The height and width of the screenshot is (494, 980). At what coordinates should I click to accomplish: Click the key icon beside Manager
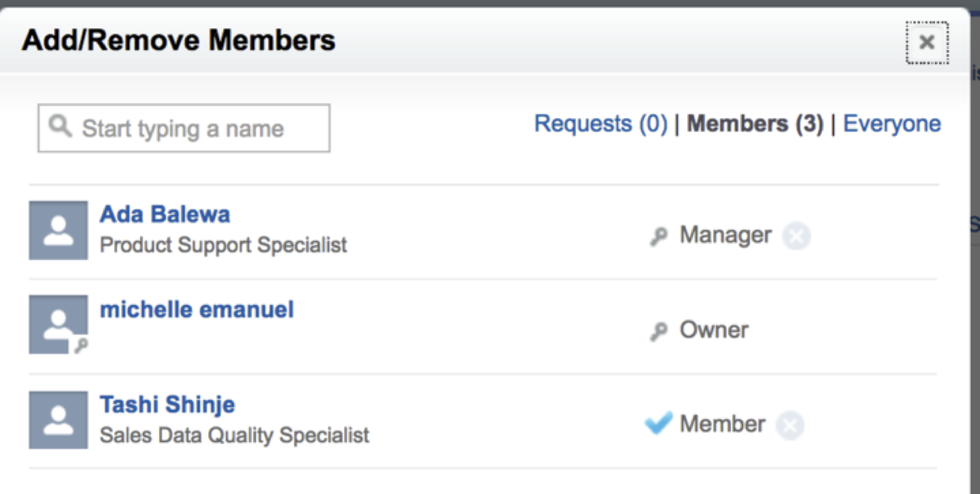659,237
